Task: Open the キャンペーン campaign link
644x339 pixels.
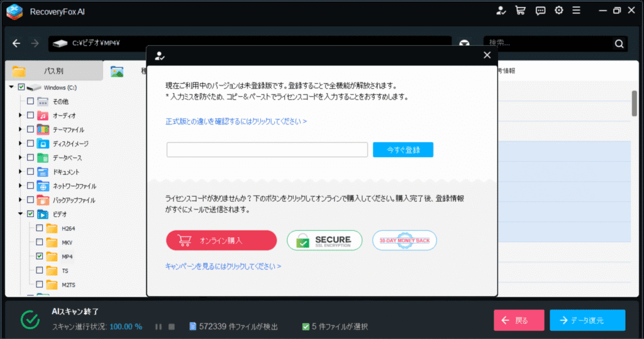Action: point(223,266)
